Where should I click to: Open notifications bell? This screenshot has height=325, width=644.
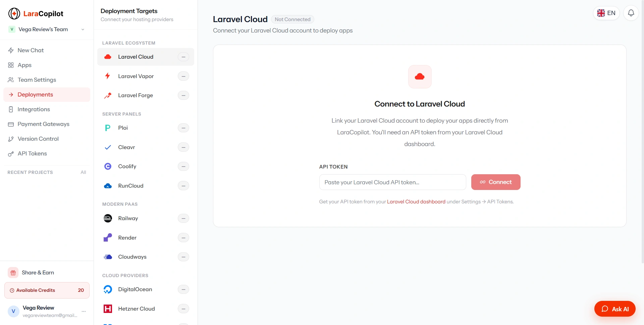point(631,13)
